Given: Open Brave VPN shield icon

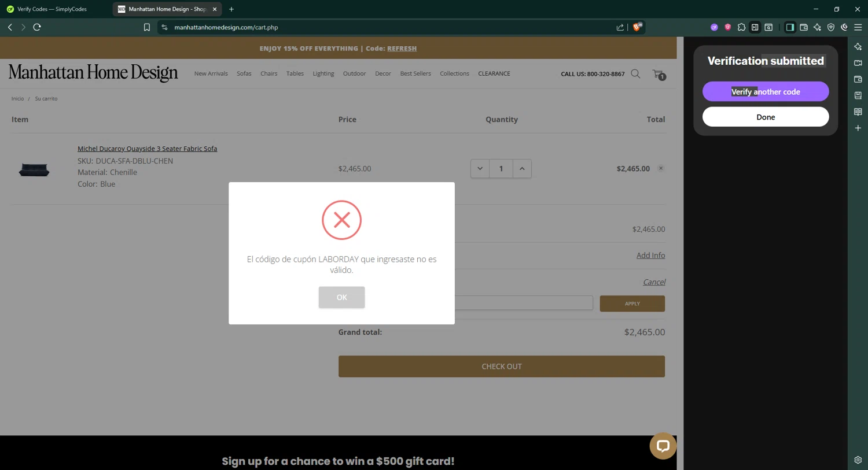Looking at the screenshot, I should [831, 27].
